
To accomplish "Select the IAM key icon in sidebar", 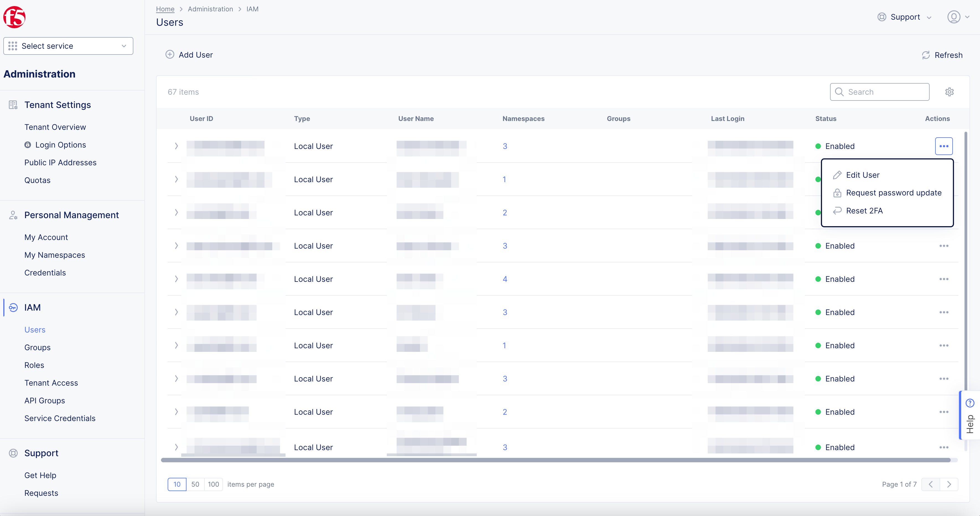I will click(13, 308).
